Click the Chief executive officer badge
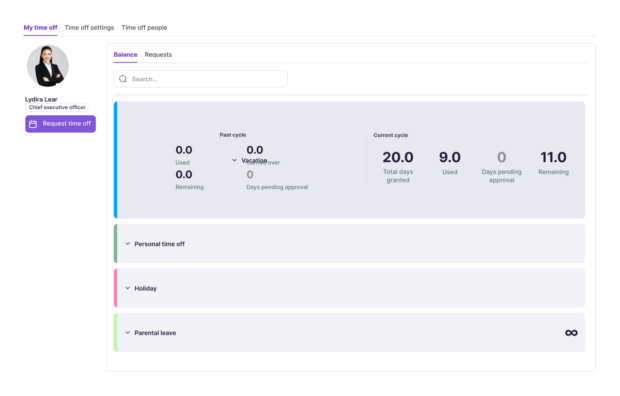The width and height of the screenshot is (620, 396). [57, 107]
